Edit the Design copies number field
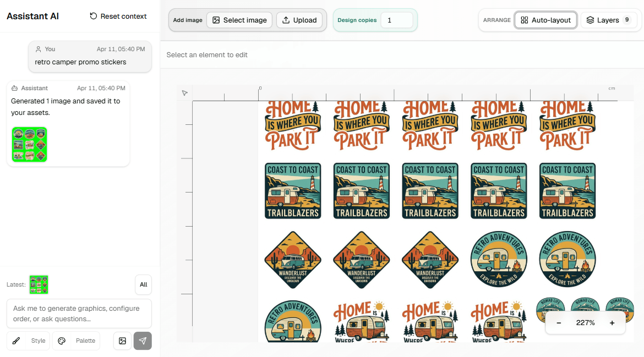Viewport: 644px width, 357px height. (396, 20)
